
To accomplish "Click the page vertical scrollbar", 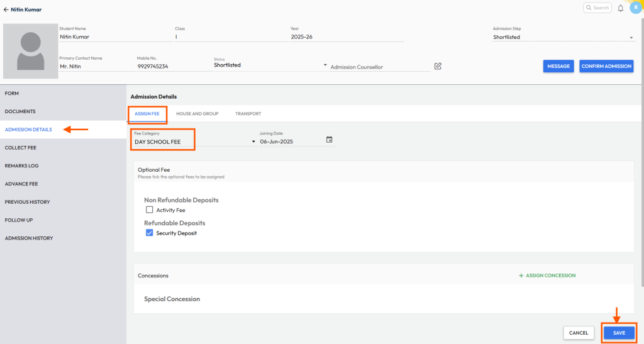I will click(642, 152).
